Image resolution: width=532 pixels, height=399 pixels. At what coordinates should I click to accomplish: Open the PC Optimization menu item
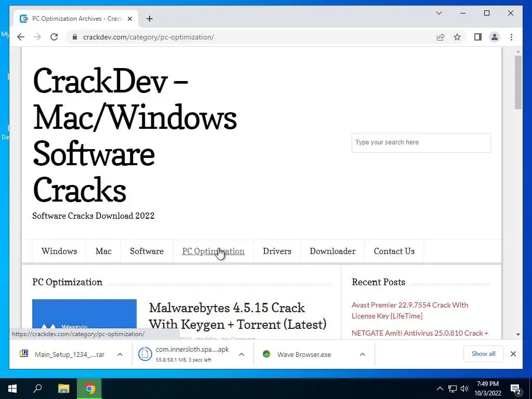pyautogui.click(x=213, y=251)
